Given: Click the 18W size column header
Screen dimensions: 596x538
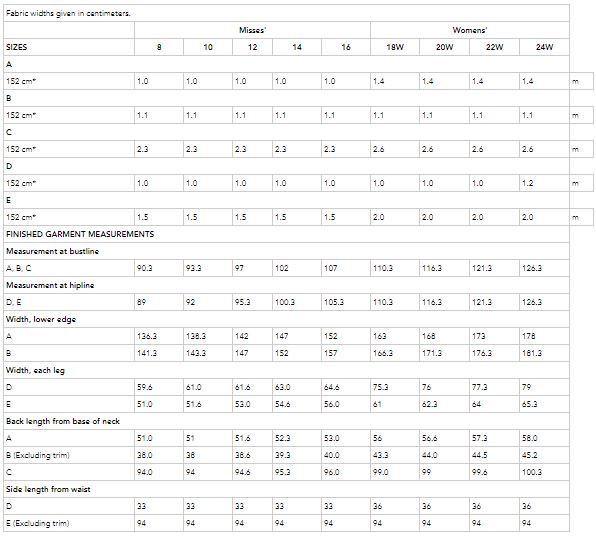Looking at the screenshot, I should [x=395, y=47].
